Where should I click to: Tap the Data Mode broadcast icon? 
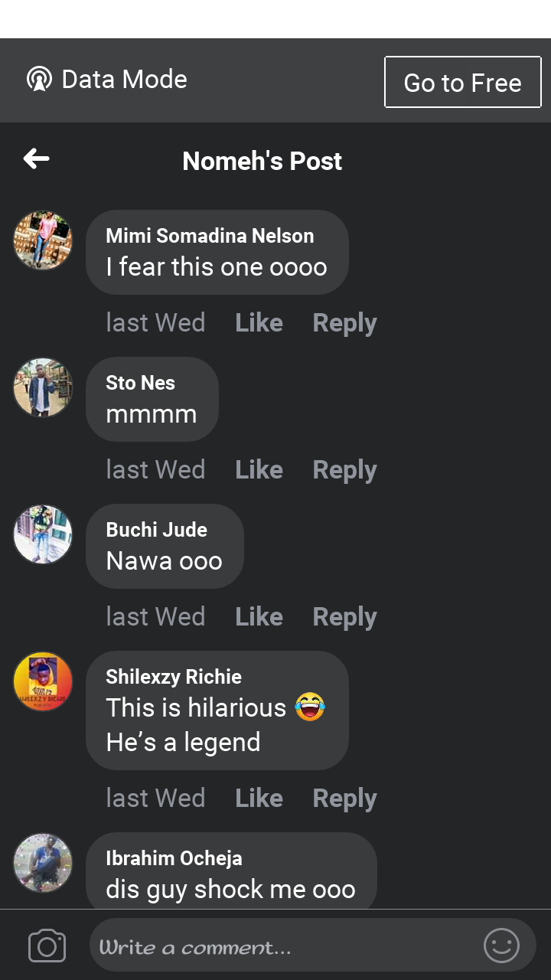tap(39, 79)
